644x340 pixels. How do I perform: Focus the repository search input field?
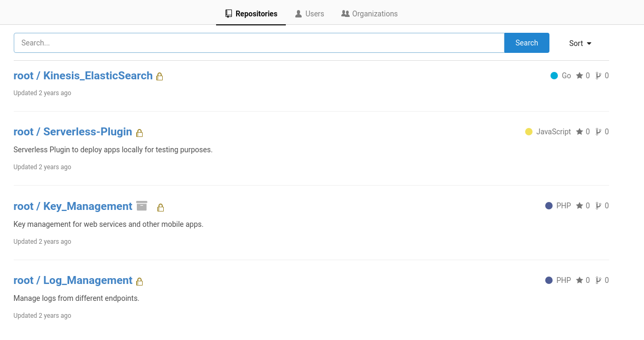[x=259, y=43]
